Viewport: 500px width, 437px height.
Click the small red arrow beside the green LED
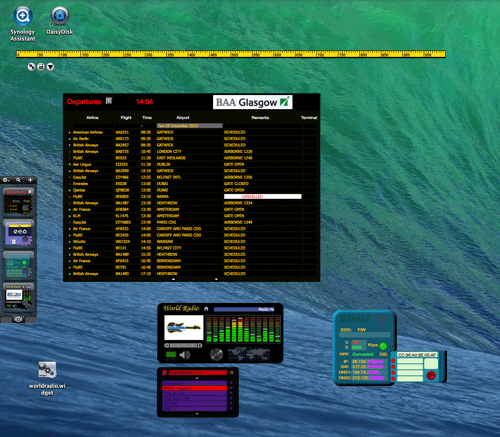point(391,346)
